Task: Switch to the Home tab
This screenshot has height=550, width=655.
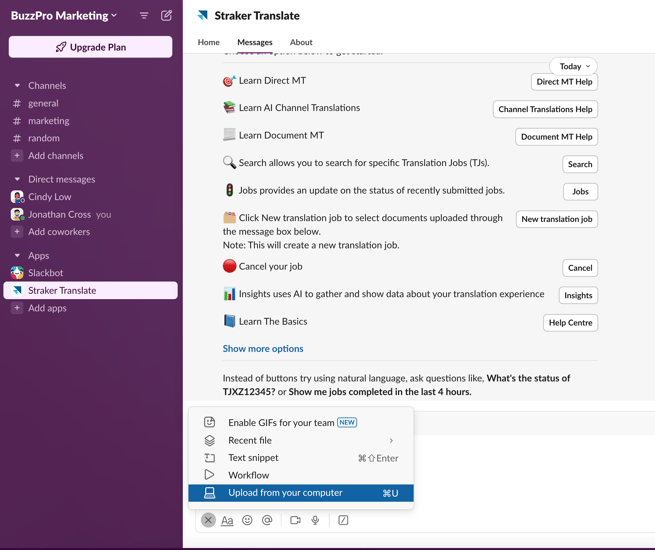Action: [x=208, y=42]
